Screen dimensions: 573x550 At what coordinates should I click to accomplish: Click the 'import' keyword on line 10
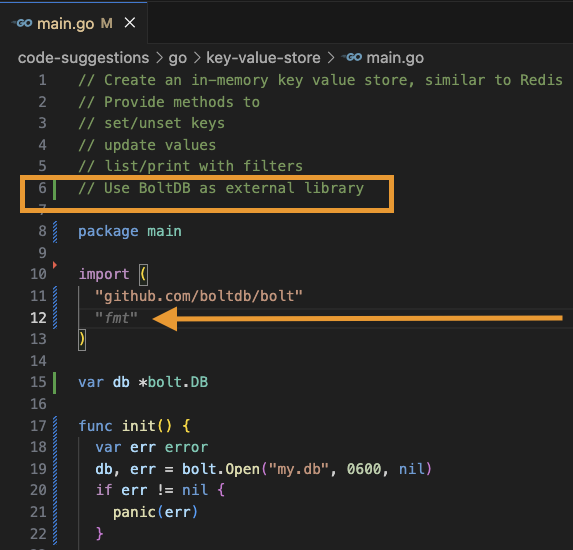coord(104,274)
